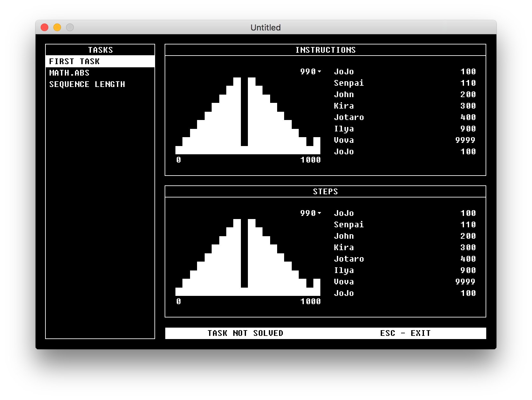Click Kira in the STEPS leaderboard
This screenshot has height=400, width=532.
[x=344, y=247]
